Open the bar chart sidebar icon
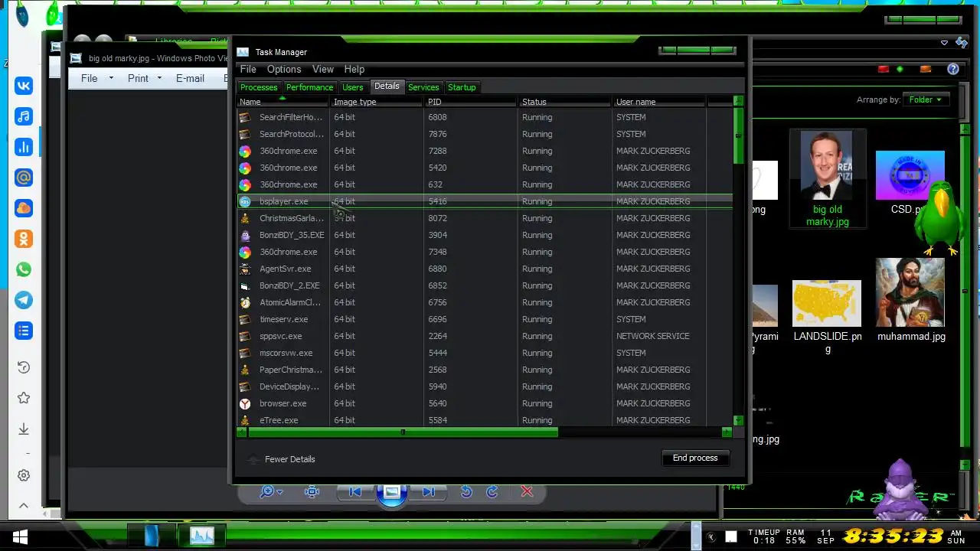The width and height of the screenshot is (980, 551). tap(24, 147)
